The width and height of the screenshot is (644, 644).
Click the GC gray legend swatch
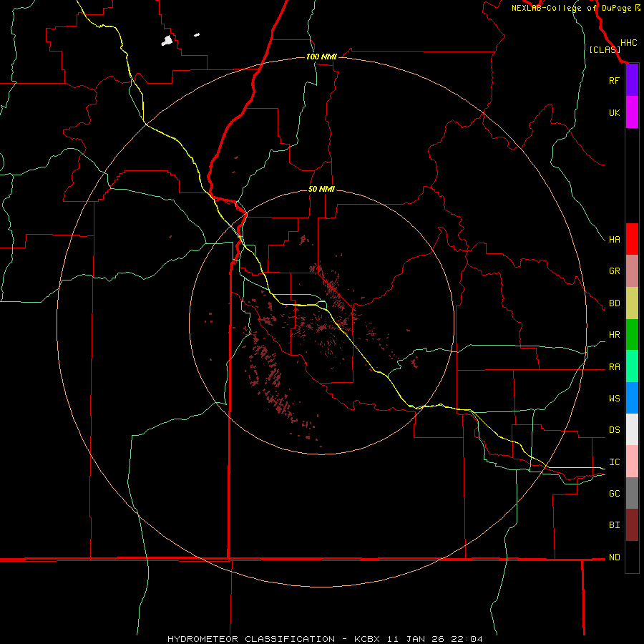coord(632,493)
